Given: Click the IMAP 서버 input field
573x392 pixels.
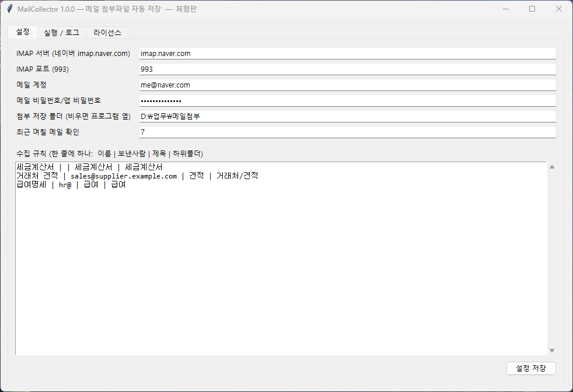Looking at the screenshot, I should tap(348, 53).
